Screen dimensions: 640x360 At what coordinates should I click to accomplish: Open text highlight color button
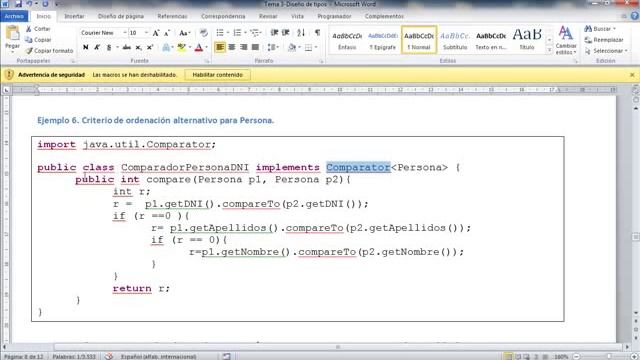(182, 47)
